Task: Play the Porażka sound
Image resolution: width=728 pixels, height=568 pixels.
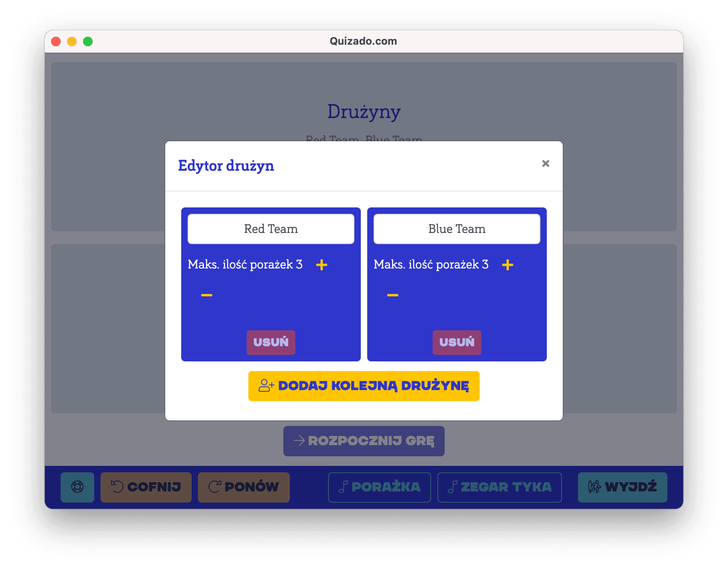Action: coord(379,487)
